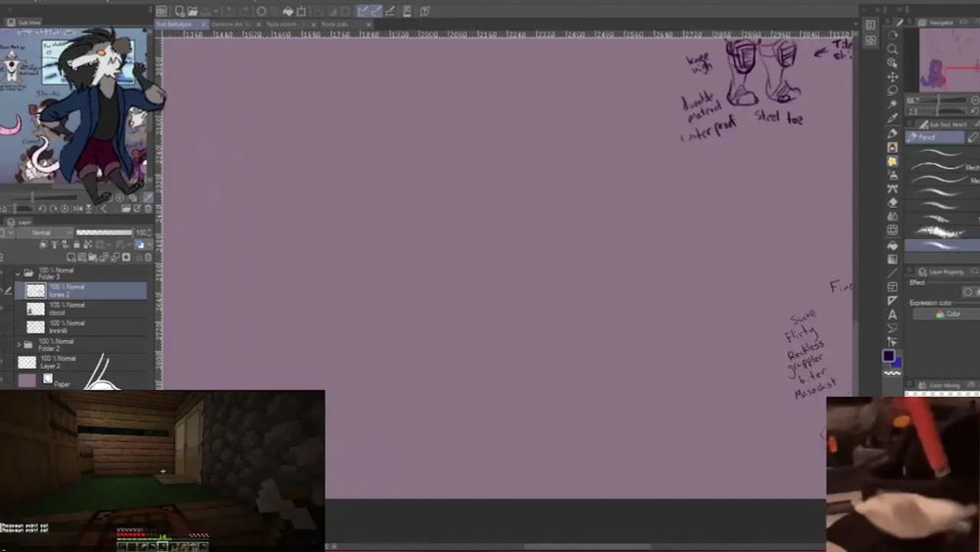Viewport: 980px width, 552px height.
Task: Click the selected layer's thumbnail in Folder 3
Action: click(35, 290)
